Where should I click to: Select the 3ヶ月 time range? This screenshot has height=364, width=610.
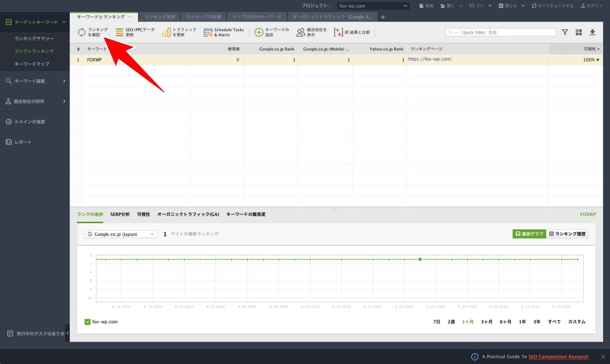pos(486,322)
